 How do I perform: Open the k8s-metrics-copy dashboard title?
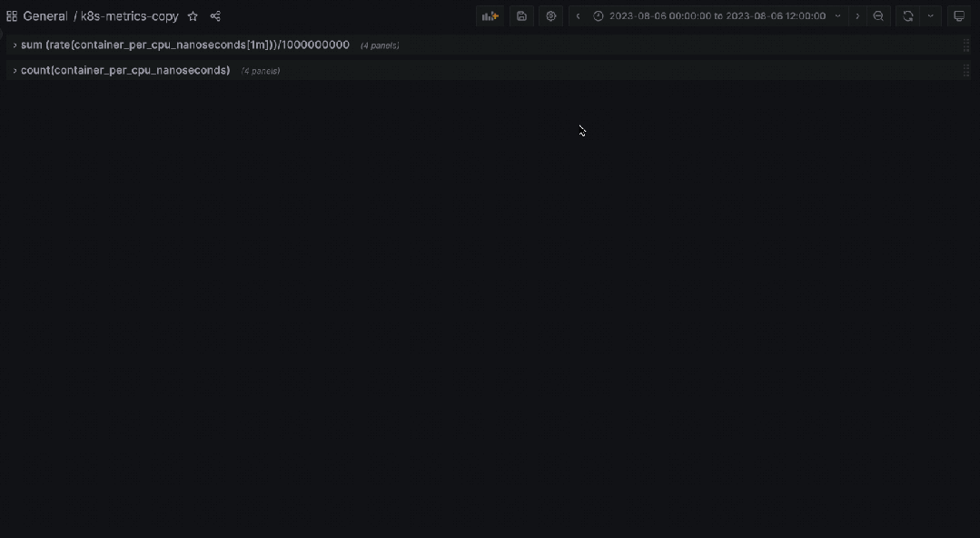129,16
